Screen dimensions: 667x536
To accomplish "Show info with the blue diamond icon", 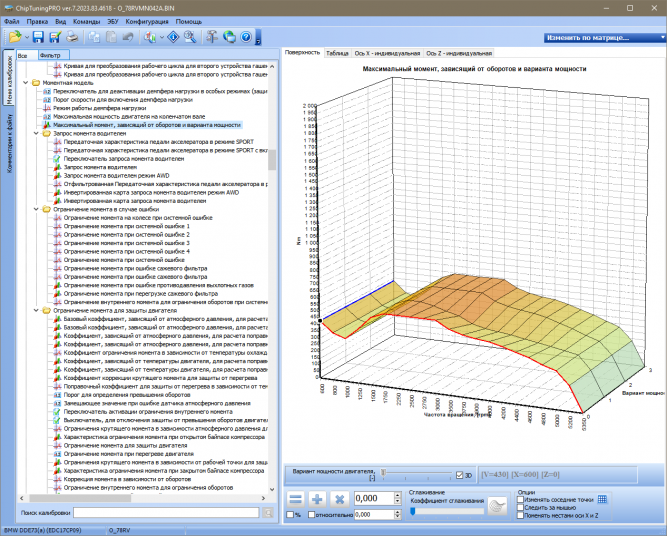I will (x=174, y=37).
